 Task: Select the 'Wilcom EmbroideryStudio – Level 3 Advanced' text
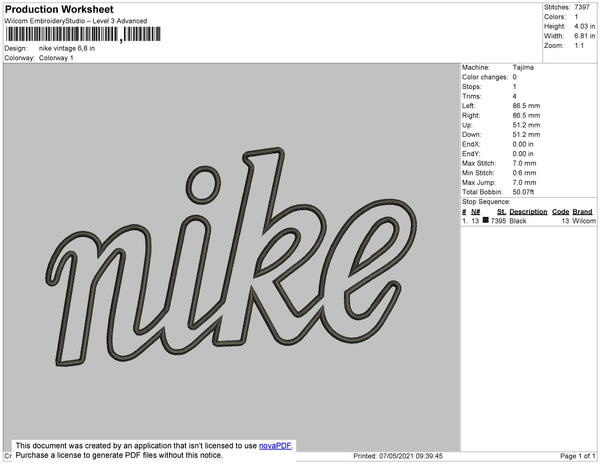coord(76,21)
